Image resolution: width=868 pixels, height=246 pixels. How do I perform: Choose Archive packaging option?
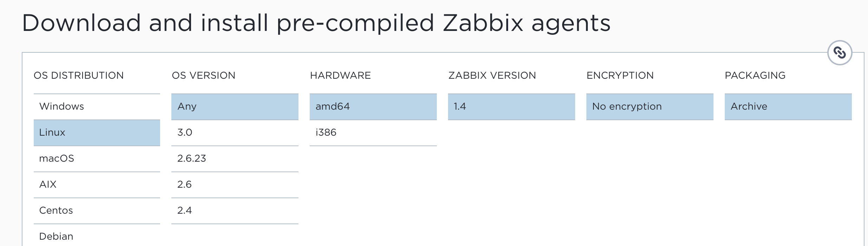tap(788, 106)
